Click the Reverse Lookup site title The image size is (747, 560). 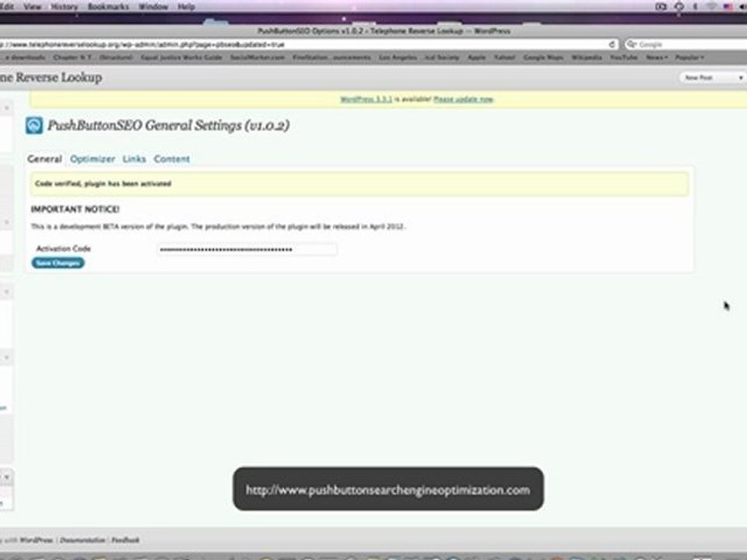(x=51, y=77)
